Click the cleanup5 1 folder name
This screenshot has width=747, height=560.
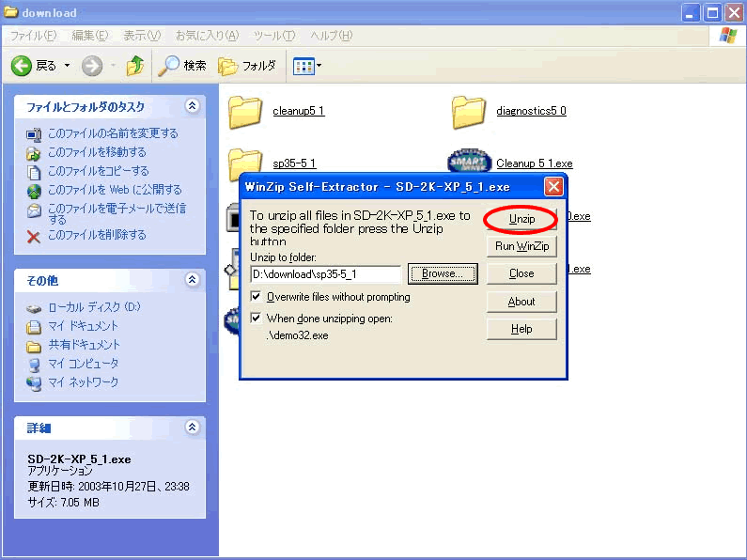[299, 111]
